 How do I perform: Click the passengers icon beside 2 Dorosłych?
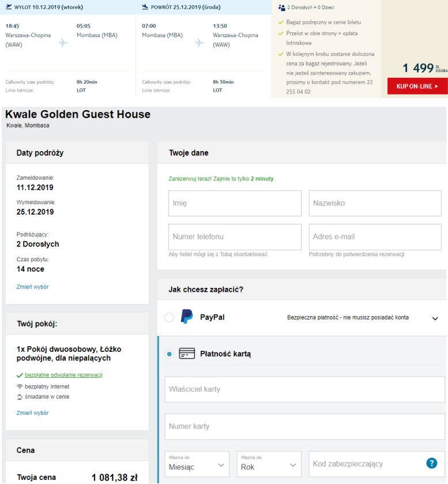click(x=281, y=7)
